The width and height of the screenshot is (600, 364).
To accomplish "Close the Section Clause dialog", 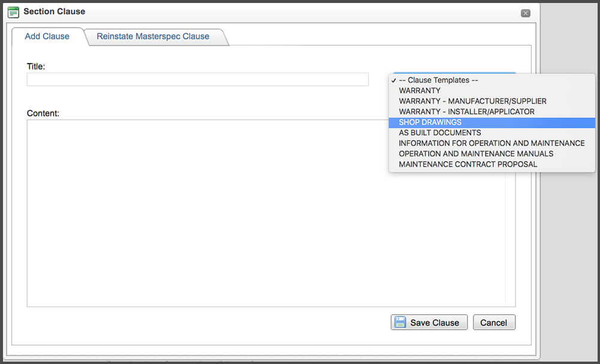I will tap(525, 13).
